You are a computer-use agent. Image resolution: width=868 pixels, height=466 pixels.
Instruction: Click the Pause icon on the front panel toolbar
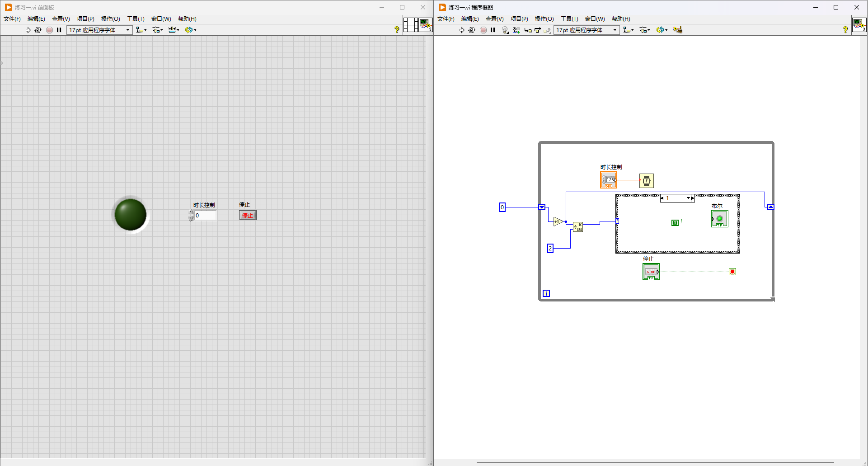[59, 30]
